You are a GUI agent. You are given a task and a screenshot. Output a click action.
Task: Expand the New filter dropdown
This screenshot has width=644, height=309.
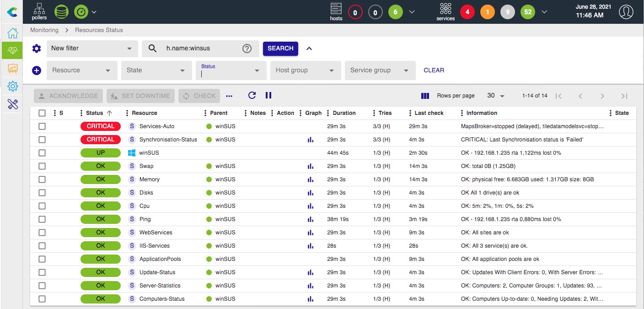[x=92, y=49]
